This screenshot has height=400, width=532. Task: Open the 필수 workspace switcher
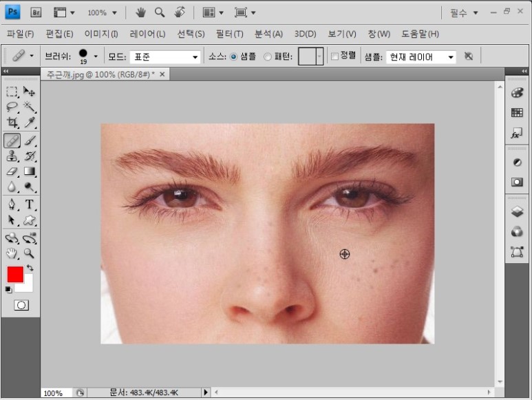click(464, 12)
